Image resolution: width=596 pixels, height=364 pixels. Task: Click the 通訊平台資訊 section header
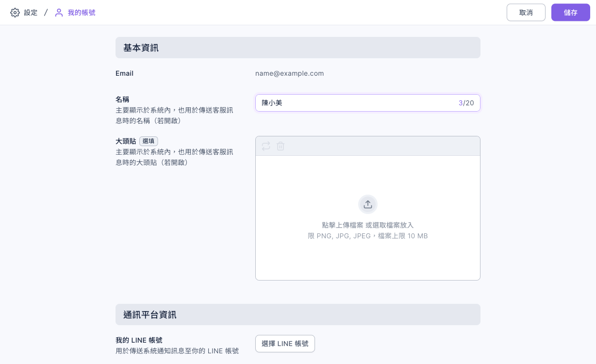[298, 314]
